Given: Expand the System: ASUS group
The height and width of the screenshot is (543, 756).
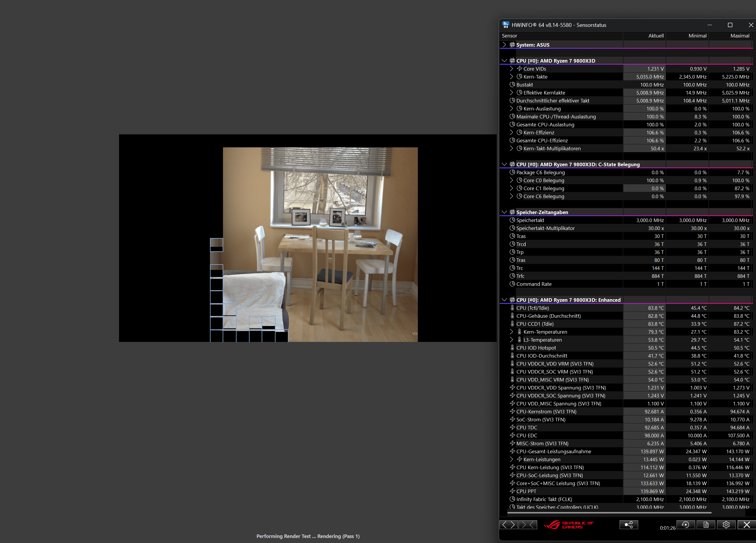Looking at the screenshot, I should pos(504,45).
